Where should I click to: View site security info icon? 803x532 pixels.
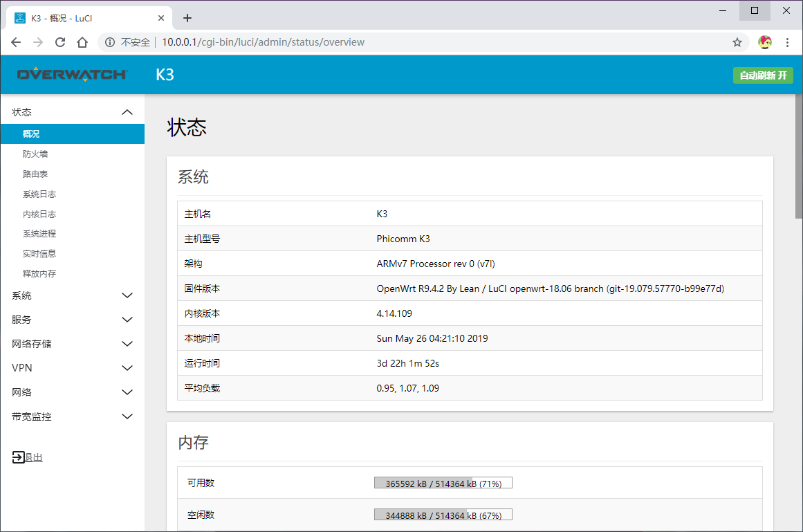pyautogui.click(x=109, y=42)
